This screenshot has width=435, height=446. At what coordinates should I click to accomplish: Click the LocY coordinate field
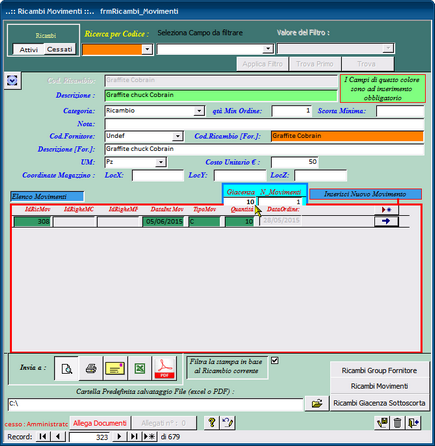240,175
